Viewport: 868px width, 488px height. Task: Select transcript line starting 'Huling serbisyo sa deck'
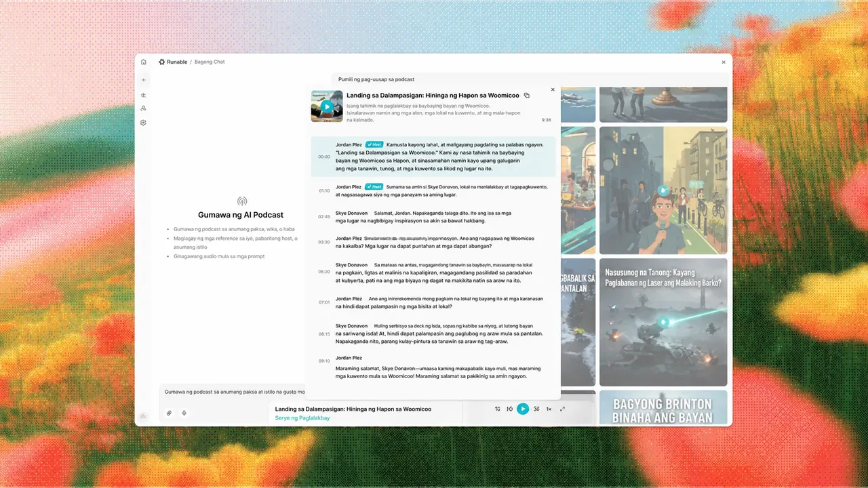coord(439,333)
